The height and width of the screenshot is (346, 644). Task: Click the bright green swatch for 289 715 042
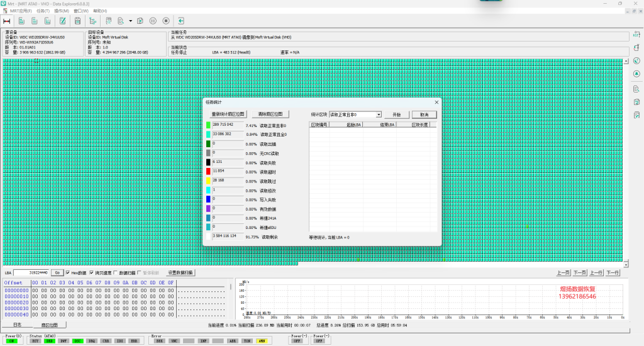[x=208, y=125]
